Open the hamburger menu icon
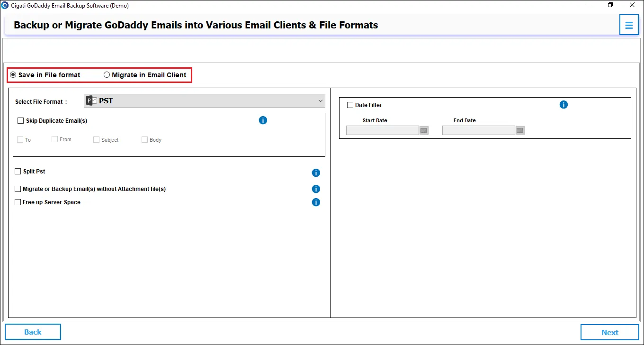The height and width of the screenshot is (345, 644). click(629, 25)
